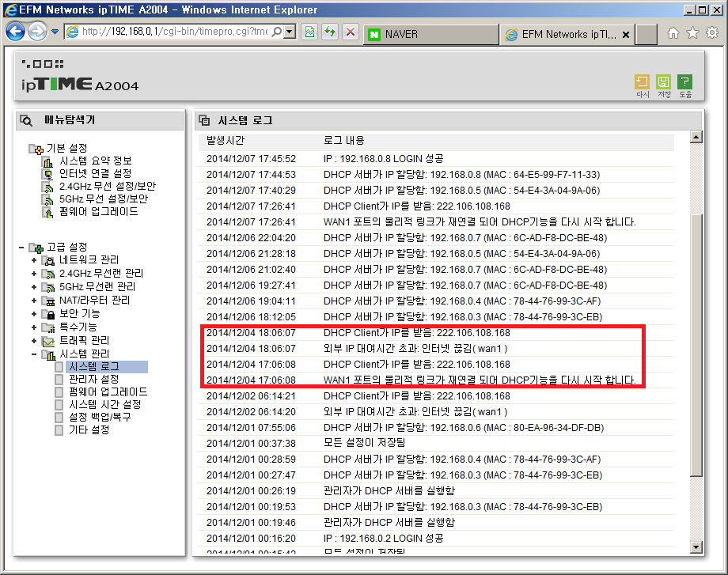Open the recent pages dropdown arrow
The width and height of the screenshot is (728, 575).
click(x=55, y=32)
